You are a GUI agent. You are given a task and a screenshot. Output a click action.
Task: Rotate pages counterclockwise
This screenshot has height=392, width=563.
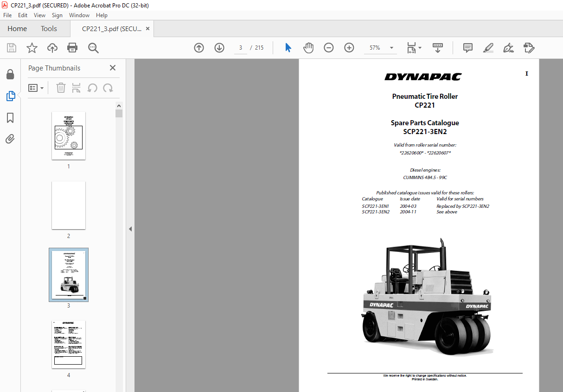point(92,88)
